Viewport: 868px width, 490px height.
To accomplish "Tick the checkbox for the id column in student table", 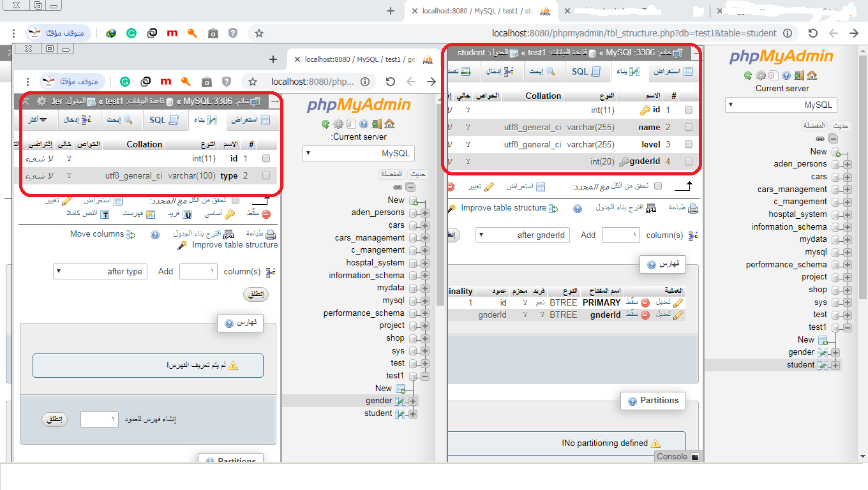I will (x=688, y=110).
